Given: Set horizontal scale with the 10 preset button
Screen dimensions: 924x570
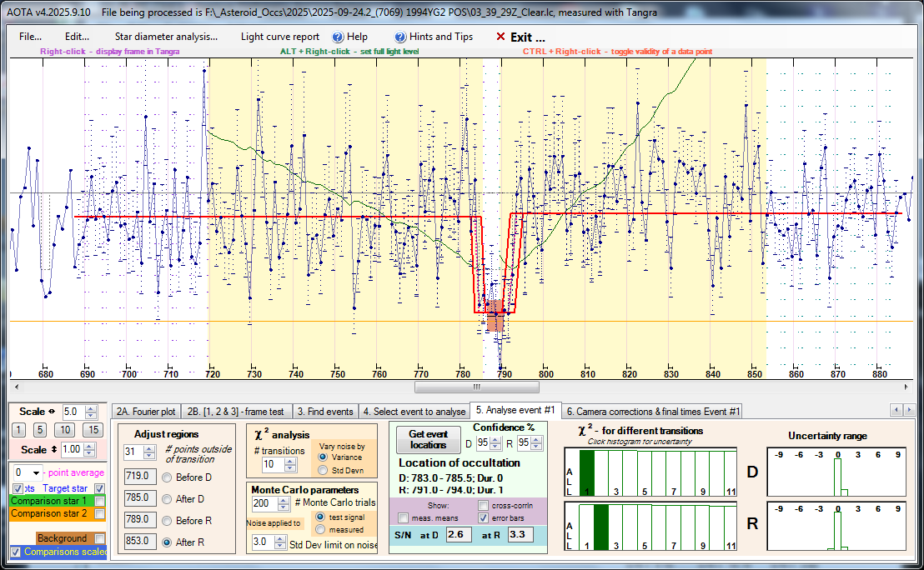Looking at the screenshot, I should [63, 430].
